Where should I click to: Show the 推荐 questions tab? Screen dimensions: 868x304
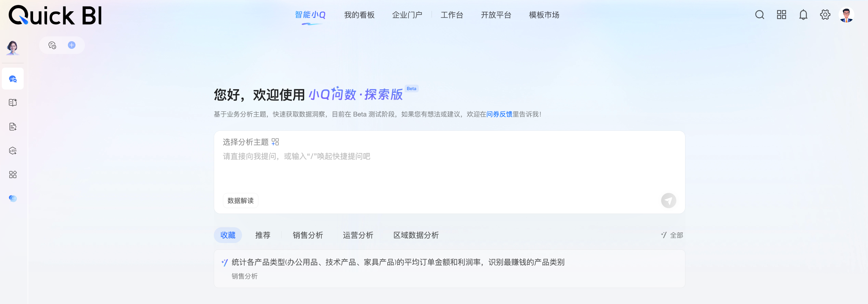click(263, 235)
